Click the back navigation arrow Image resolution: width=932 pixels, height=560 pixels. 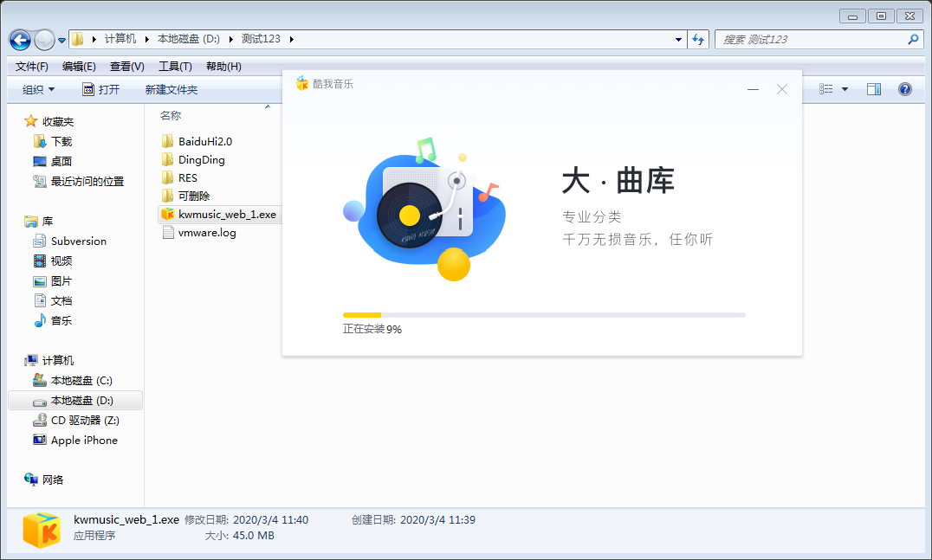click(19, 39)
